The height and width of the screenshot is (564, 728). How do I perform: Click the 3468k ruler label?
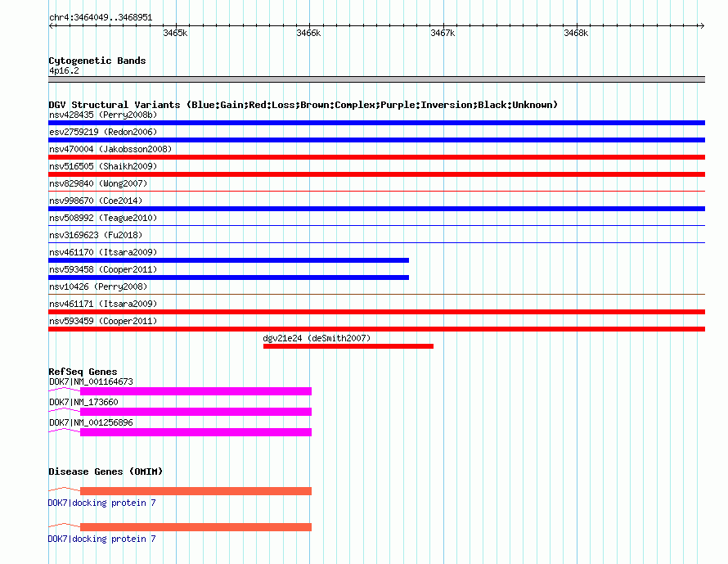576,33
